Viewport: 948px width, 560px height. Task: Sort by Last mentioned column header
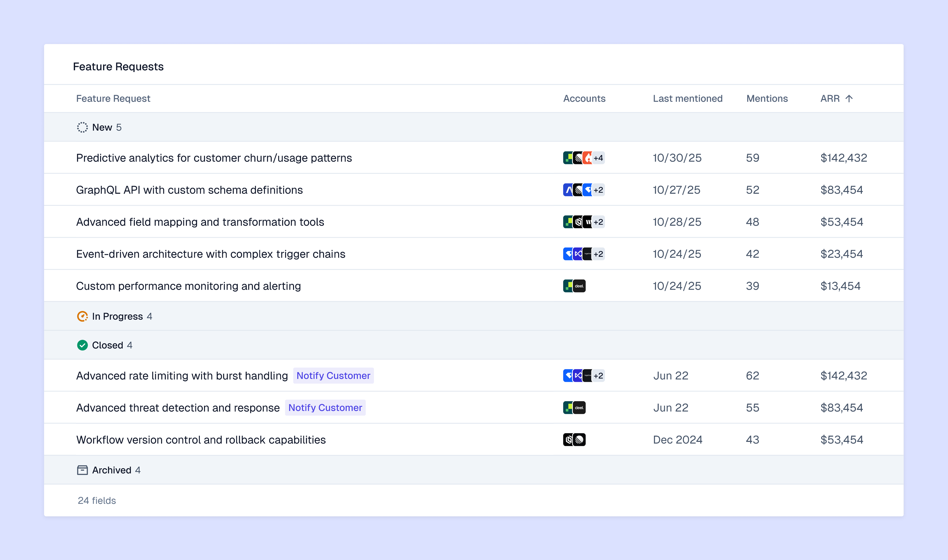click(688, 99)
